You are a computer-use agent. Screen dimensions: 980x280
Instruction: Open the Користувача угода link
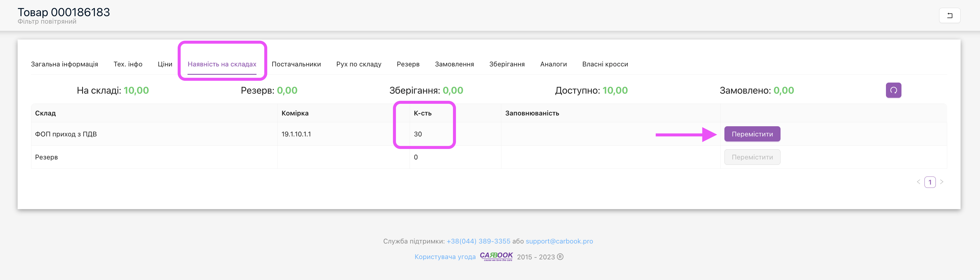coord(445,257)
